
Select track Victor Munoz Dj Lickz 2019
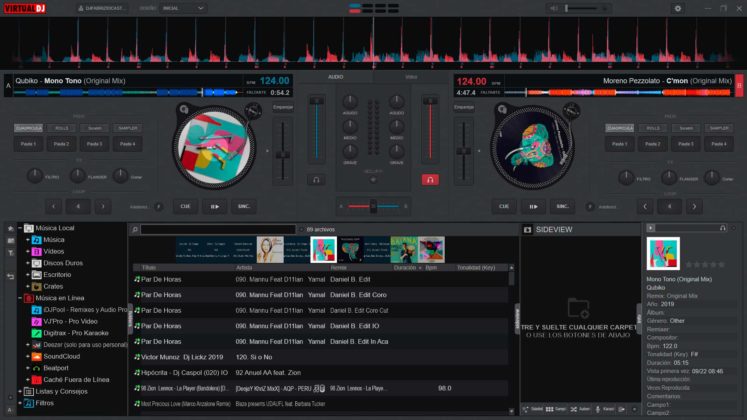pos(321,357)
